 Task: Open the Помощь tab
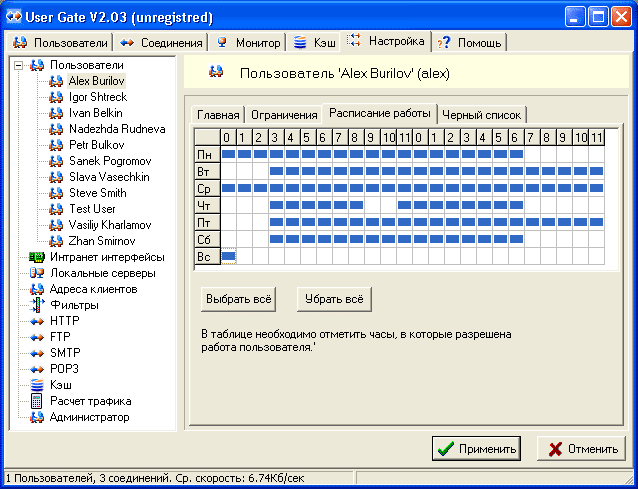[x=469, y=42]
